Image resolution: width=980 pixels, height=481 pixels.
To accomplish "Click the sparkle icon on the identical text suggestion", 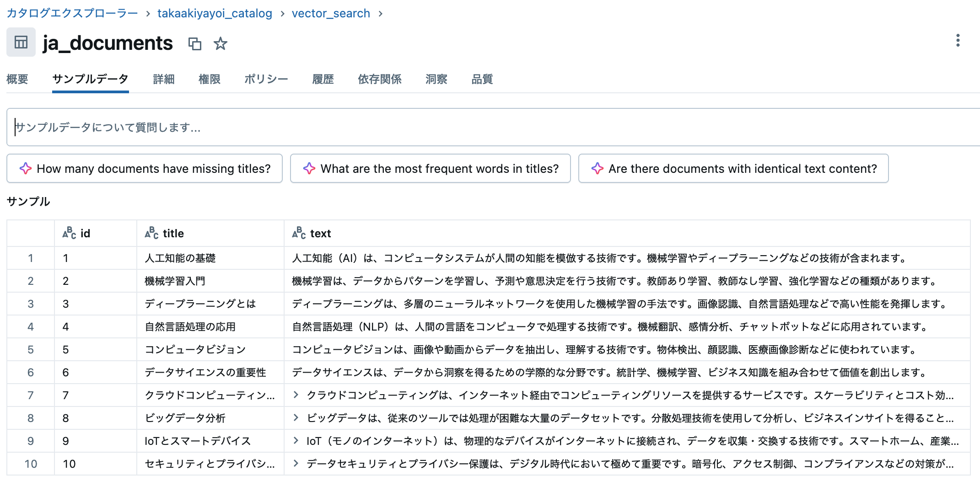I will click(597, 168).
